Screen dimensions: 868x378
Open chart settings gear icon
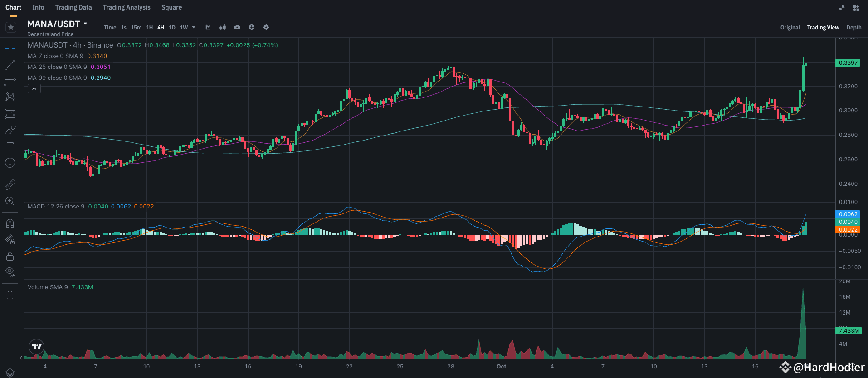coord(266,27)
